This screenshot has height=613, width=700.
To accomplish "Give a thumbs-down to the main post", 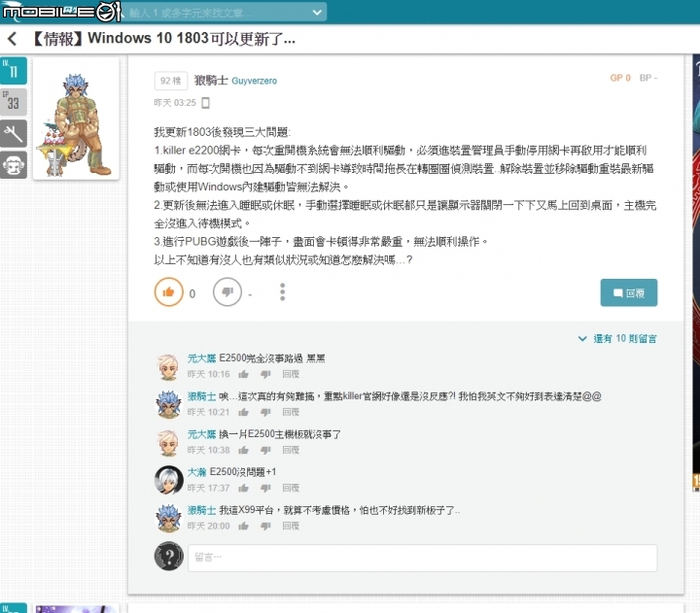I will pos(227,292).
